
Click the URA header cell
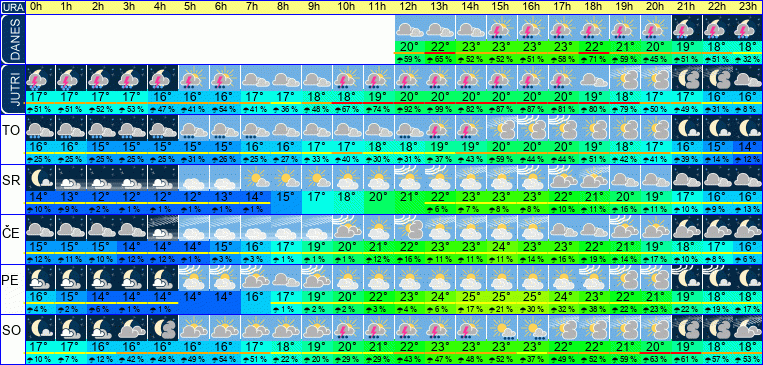click(x=12, y=7)
